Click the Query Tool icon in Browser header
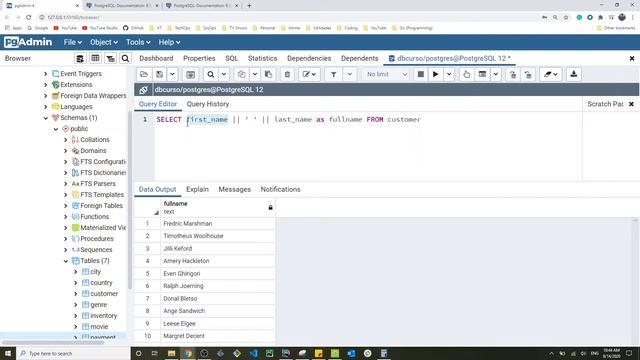Image resolution: width=640 pixels, height=360 pixels. click(80, 58)
